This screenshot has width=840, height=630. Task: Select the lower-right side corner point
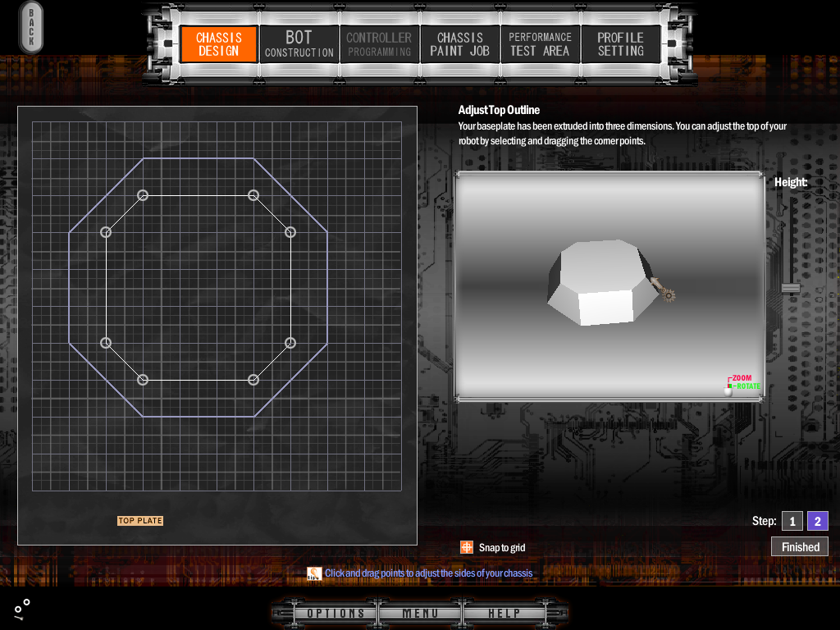coord(290,343)
